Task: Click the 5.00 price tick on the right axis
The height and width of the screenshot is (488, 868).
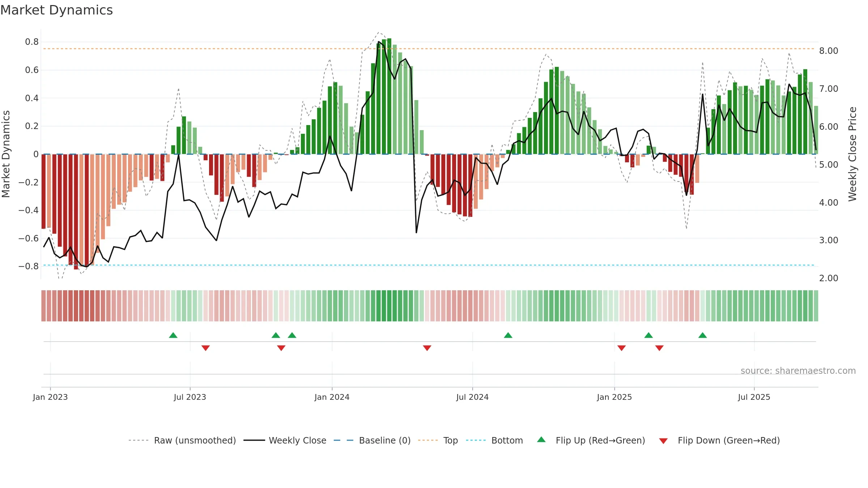Action: click(x=829, y=164)
